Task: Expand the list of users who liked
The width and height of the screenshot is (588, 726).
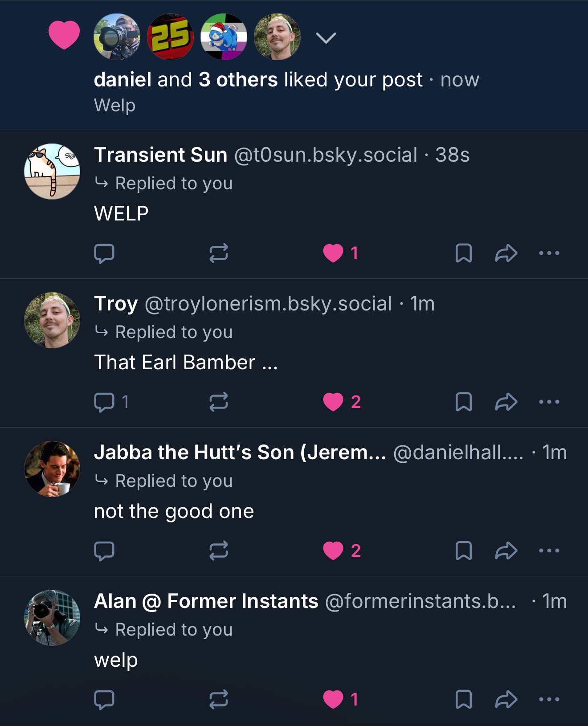Action: tap(326, 38)
